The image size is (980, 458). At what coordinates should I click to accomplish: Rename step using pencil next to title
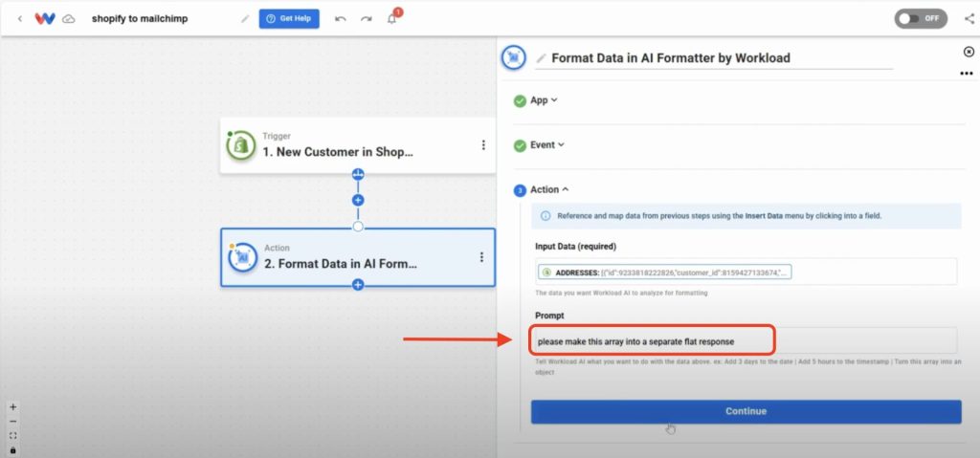pyautogui.click(x=542, y=58)
